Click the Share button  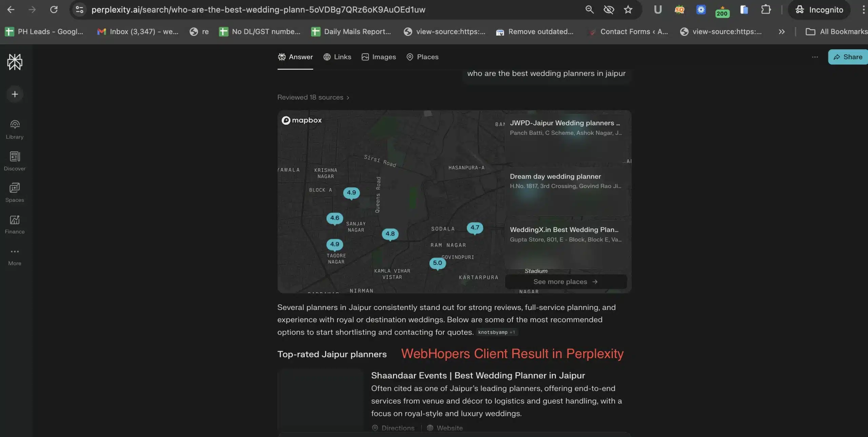[x=848, y=57]
